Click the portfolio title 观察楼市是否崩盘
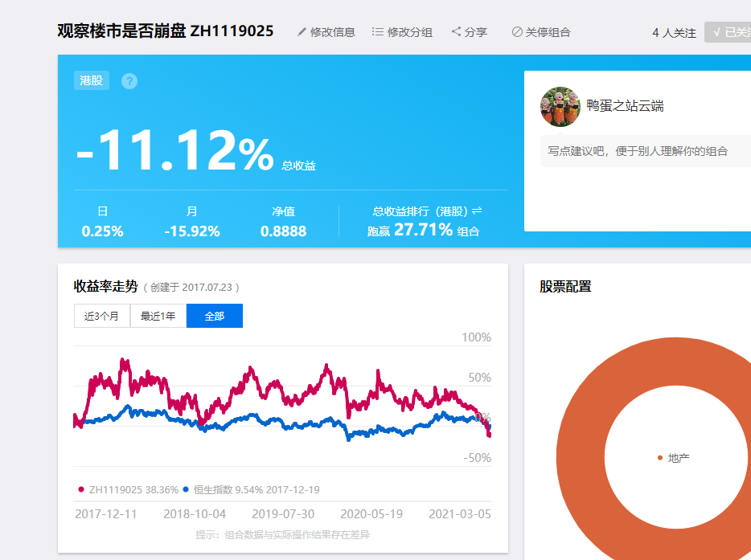 [x=121, y=31]
